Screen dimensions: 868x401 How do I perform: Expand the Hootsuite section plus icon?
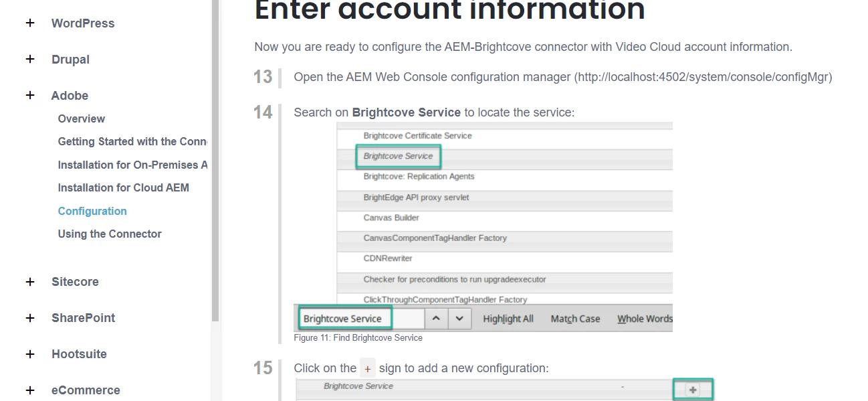[x=30, y=354]
